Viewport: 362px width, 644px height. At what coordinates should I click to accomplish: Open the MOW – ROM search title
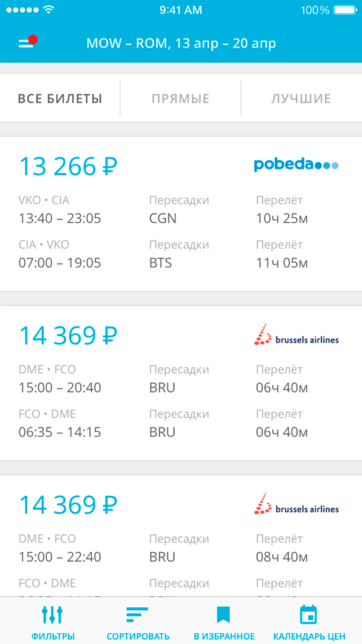181,43
